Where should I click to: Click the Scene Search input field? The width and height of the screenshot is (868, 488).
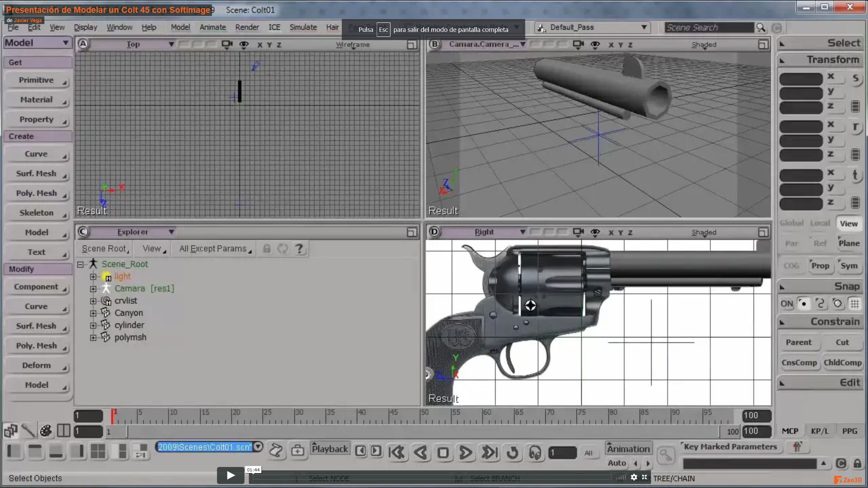pyautogui.click(x=709, y=27)
